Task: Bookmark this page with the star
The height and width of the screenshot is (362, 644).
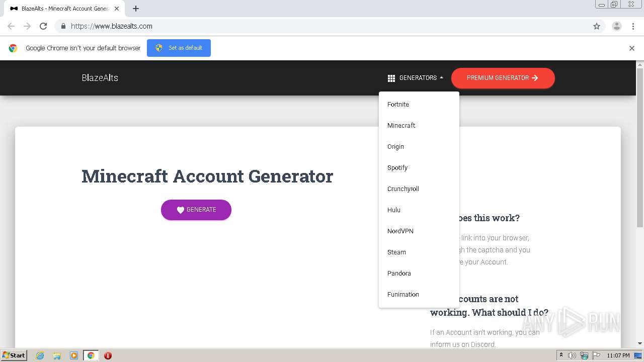Action: pos(597,26)
